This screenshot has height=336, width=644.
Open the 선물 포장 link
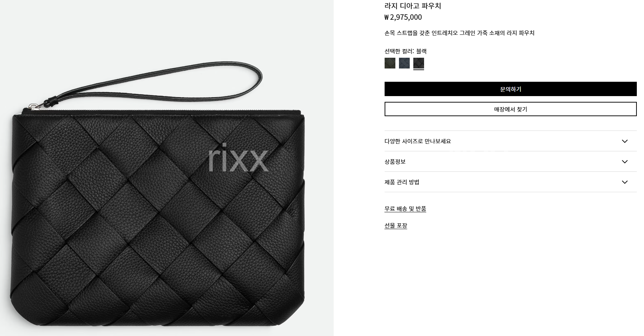pos(396,226)
